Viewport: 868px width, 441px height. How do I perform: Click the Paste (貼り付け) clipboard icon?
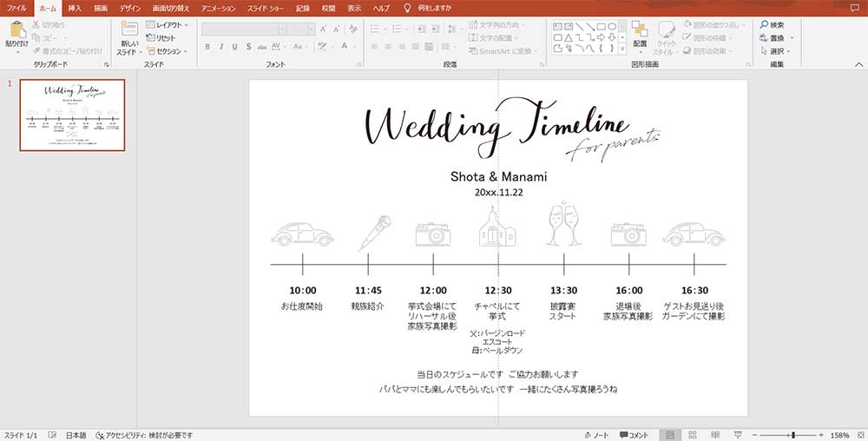click(x=16, y=30)
